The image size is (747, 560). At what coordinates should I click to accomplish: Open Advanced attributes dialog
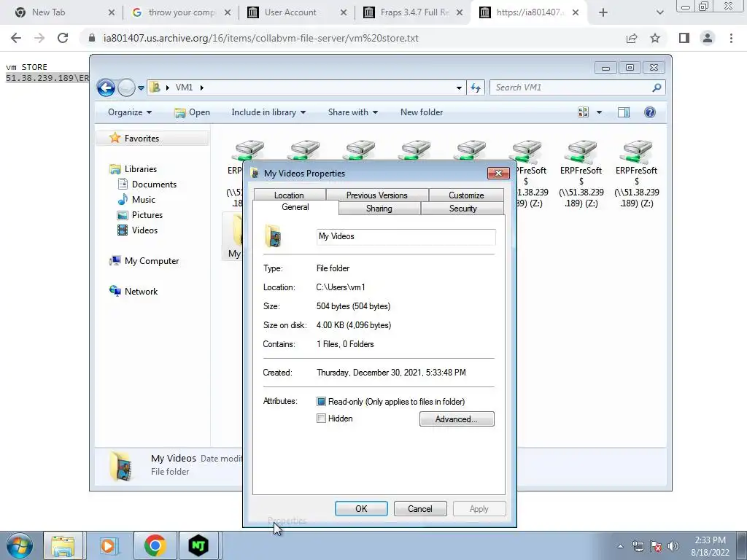point(457,419)
